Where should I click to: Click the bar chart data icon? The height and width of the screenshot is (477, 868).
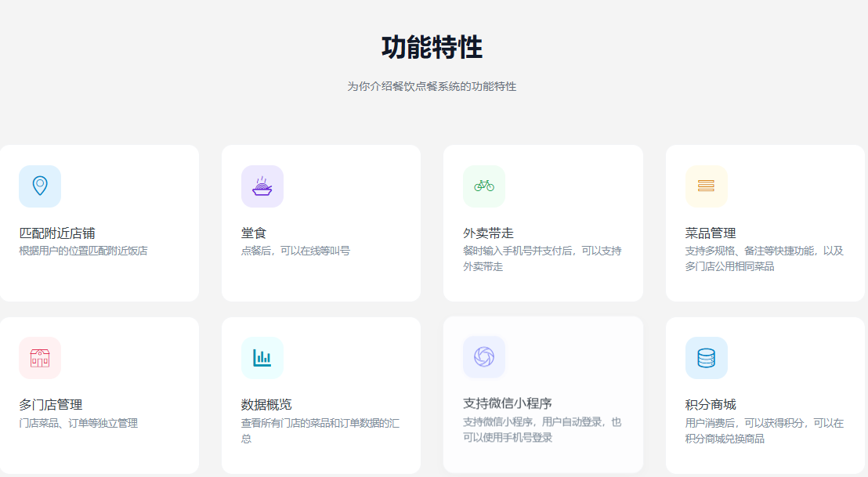(x=262, y=358)
